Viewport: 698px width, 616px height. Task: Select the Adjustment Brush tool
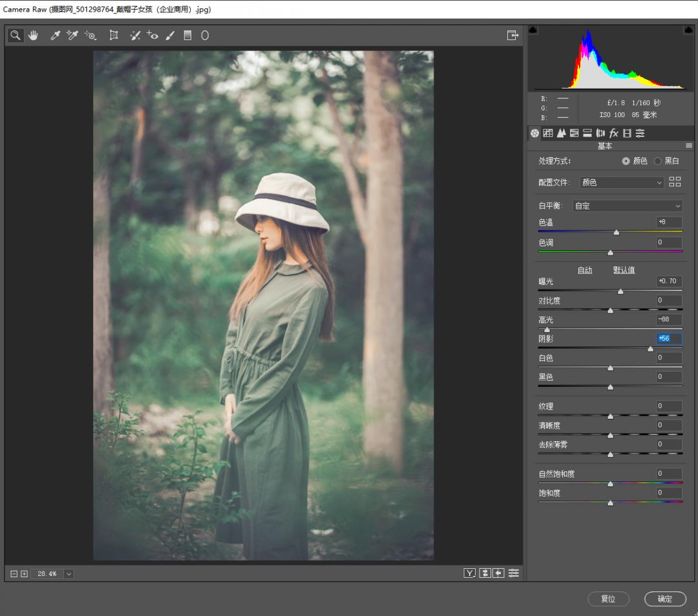click(170, 36)
